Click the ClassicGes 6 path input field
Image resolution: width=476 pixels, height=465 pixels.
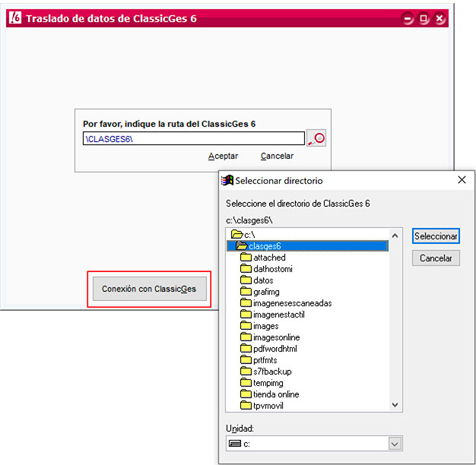click(194, 138)
